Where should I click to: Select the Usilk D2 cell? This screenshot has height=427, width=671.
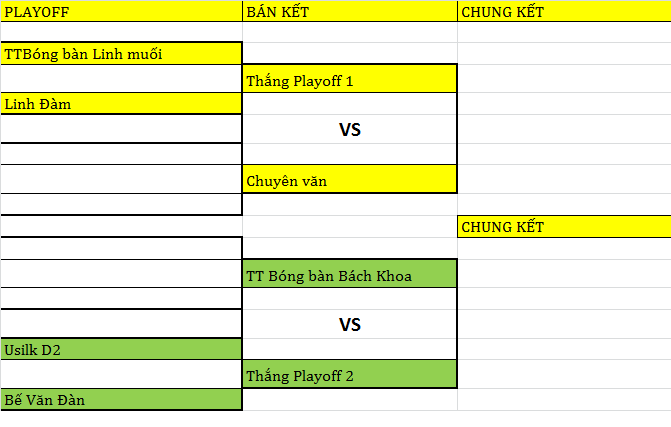[122, 349]
